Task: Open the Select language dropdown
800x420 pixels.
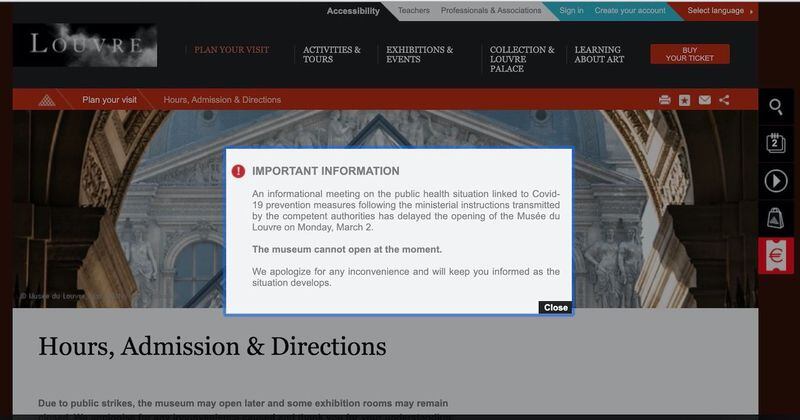Action: tap(719, 11)
